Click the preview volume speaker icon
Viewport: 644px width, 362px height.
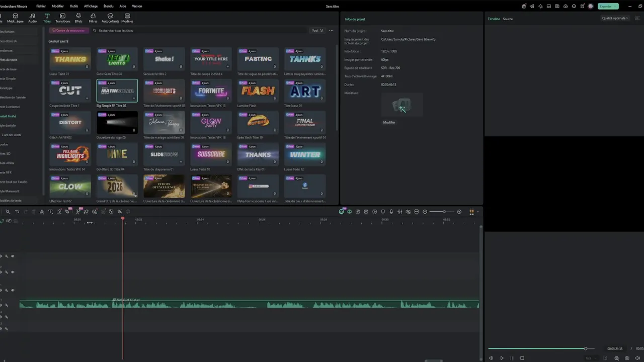[x=637, y=358]
